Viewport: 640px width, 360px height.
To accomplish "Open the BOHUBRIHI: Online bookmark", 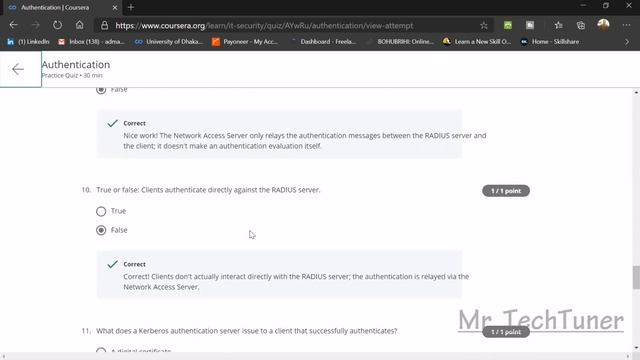I will click(x=401, y=42).
